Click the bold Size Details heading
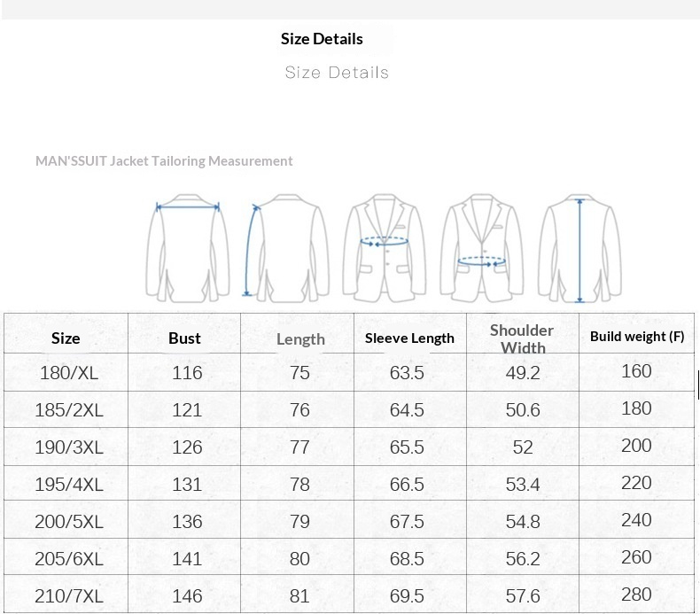This screenshot has height=614, width=700. pos(322,38)
